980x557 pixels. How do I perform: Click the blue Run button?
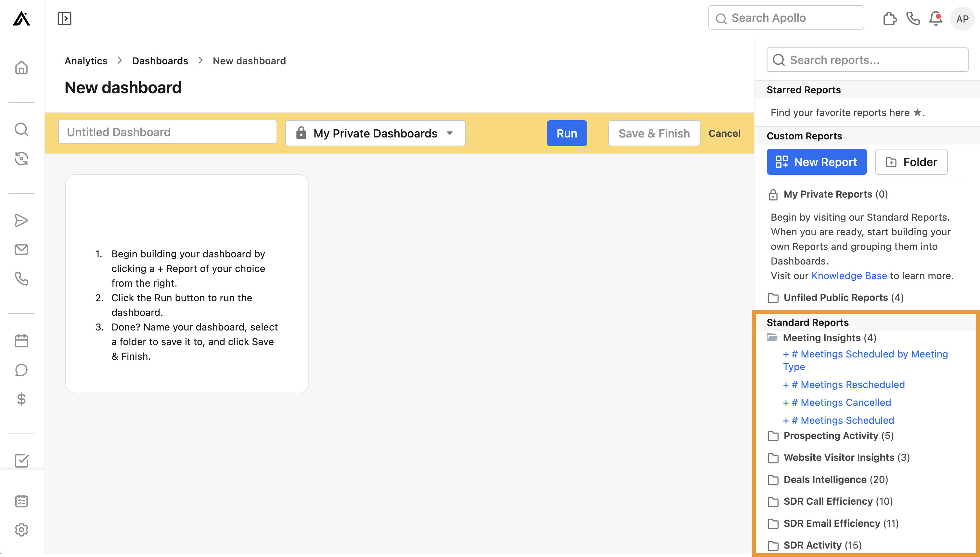pyautogui.click(x=566, y=133)
